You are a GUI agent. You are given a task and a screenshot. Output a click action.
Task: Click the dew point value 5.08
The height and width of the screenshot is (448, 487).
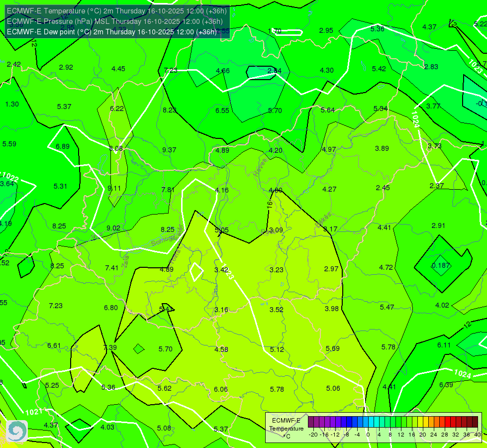[x=164, y=428]
